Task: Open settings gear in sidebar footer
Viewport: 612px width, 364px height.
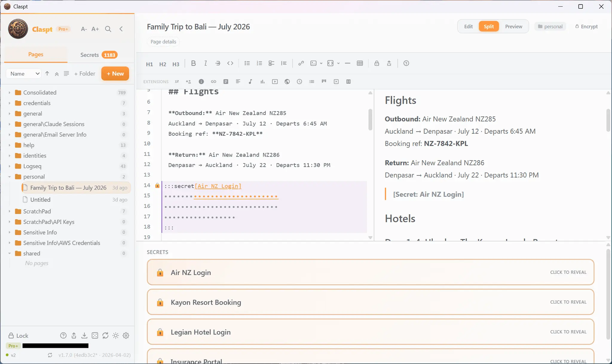Action: (x=126, y=336)
